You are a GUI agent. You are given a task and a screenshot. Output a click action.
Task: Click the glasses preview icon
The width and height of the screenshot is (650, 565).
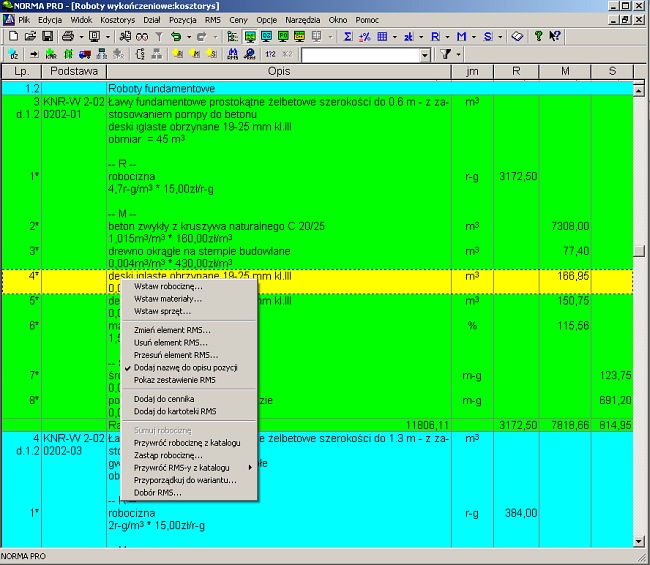pyautogui.click(x=142, y=36)
